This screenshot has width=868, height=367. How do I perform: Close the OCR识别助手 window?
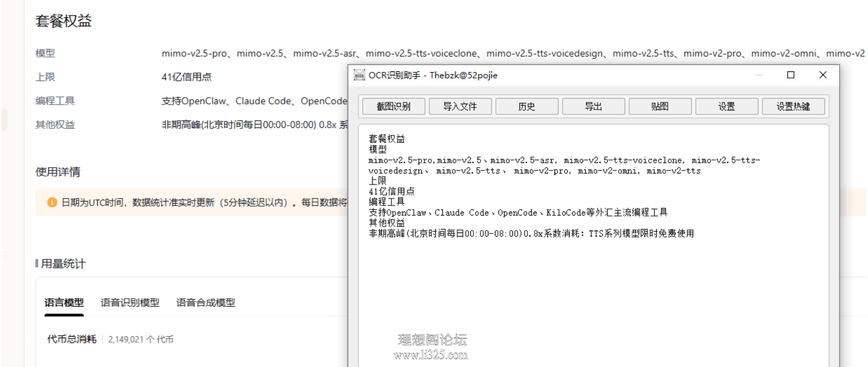point(823,75)
